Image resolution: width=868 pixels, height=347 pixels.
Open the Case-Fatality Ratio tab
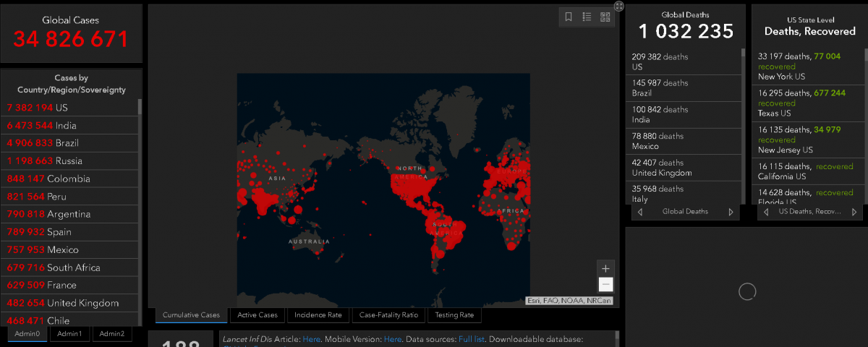click(388, 315)
